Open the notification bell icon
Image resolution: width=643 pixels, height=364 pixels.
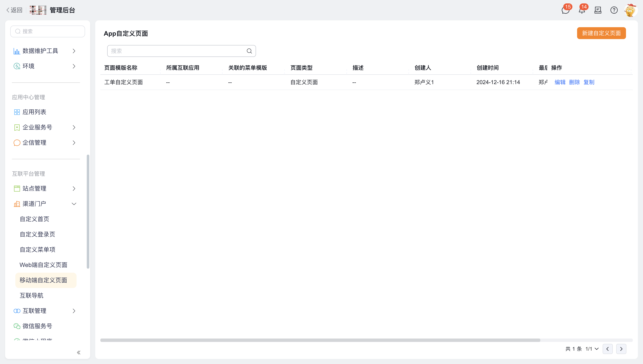582,10
